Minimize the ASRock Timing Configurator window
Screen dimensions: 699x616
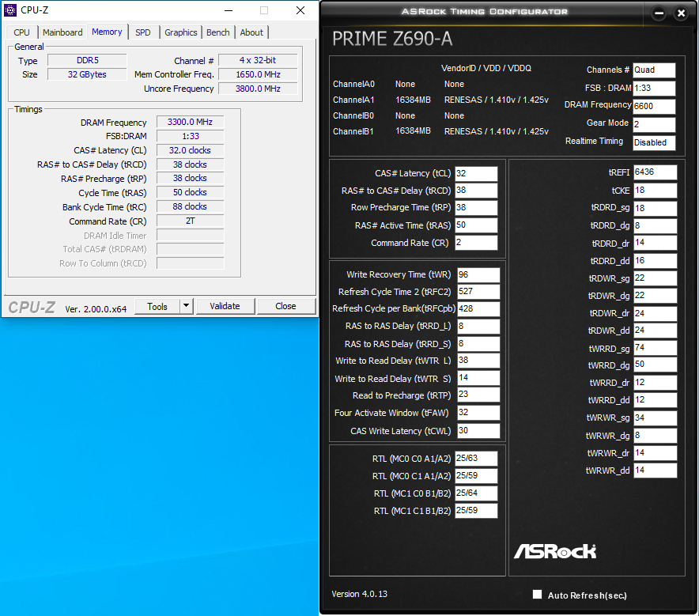[659, 13]
